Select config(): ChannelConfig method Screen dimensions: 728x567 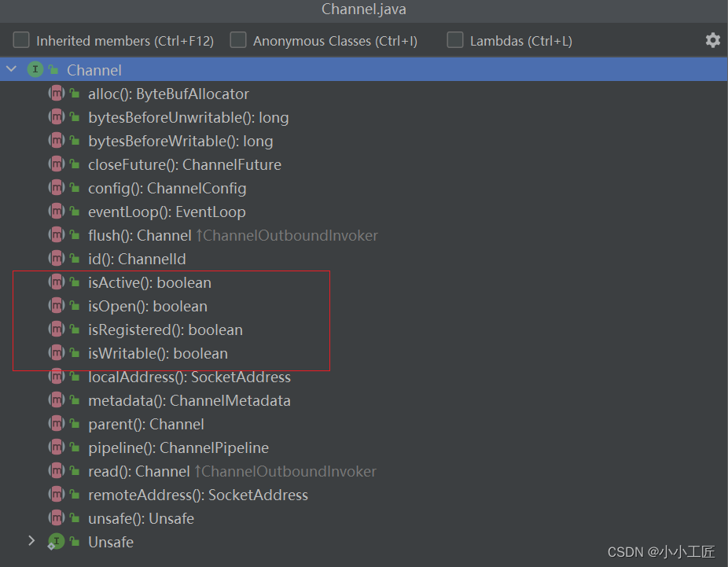(167, 188)
